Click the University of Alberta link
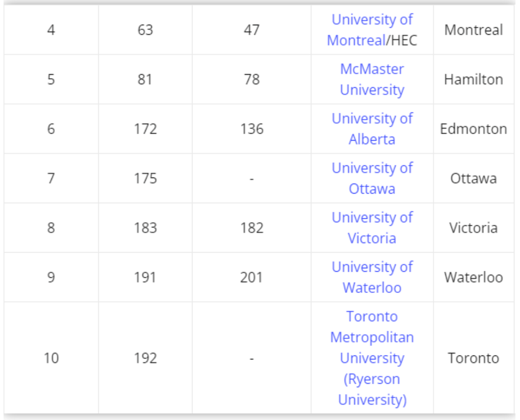 pos(372,129)
